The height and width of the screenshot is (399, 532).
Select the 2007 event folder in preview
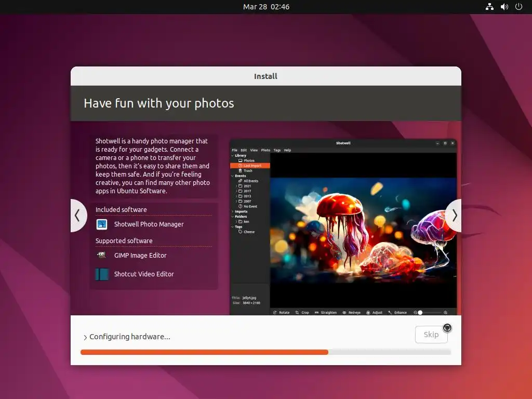click(x=245, y=201)
